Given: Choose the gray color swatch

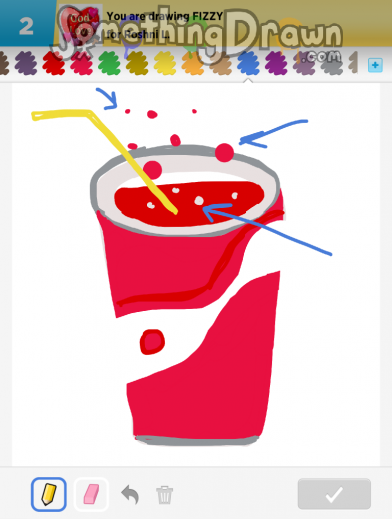Looking at the screenshot, I should pos(331,63).
